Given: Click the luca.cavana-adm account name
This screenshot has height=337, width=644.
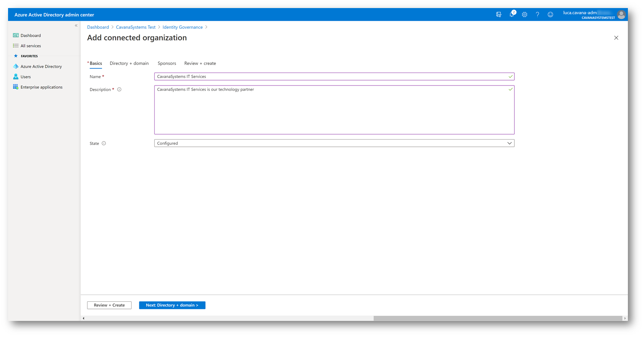Looking at the screenshot, I should [580, 13].
